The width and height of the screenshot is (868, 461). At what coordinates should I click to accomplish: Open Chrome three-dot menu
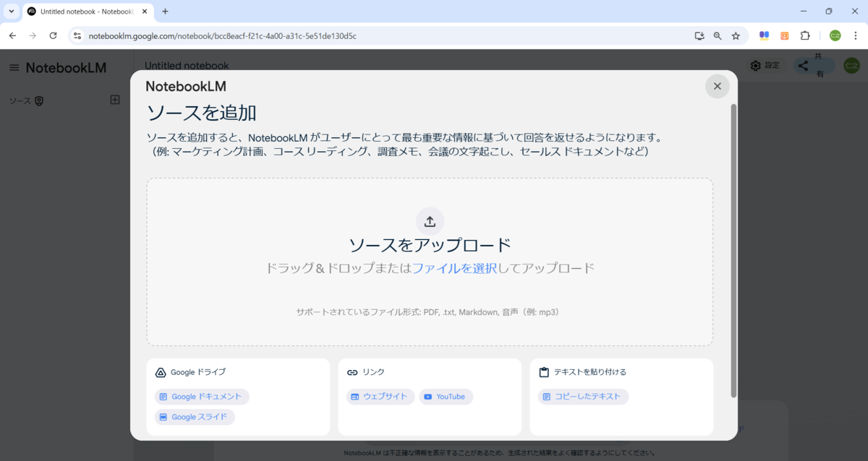855,35
